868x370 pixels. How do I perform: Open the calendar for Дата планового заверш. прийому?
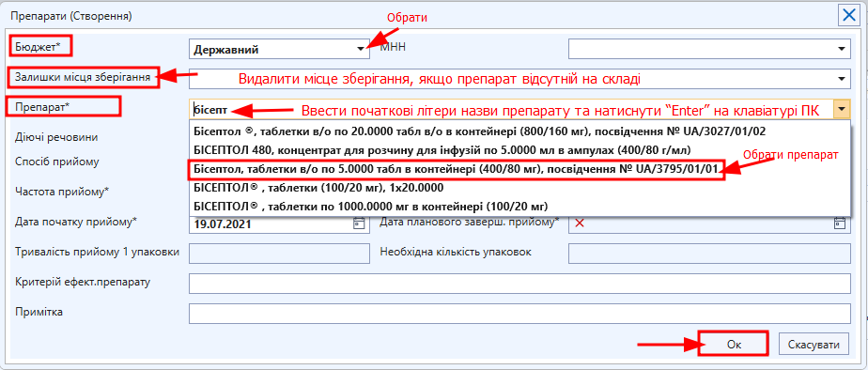(840, 223)
